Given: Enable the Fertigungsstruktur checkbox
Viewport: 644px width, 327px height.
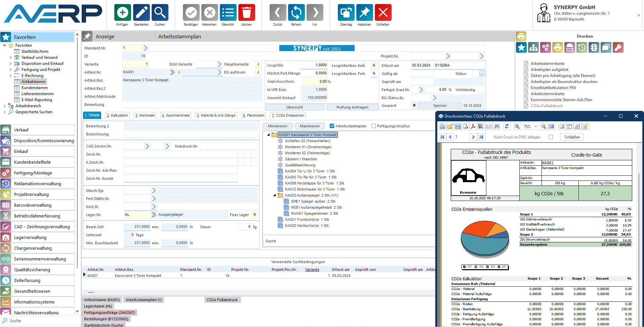Looking at the screenshot, I should point(373,126).
